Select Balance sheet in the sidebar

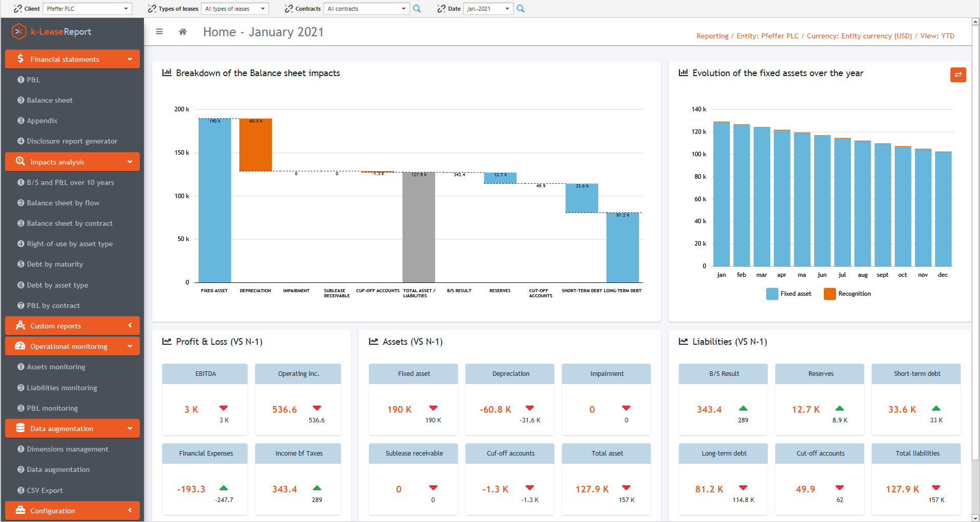click(50, 100)
